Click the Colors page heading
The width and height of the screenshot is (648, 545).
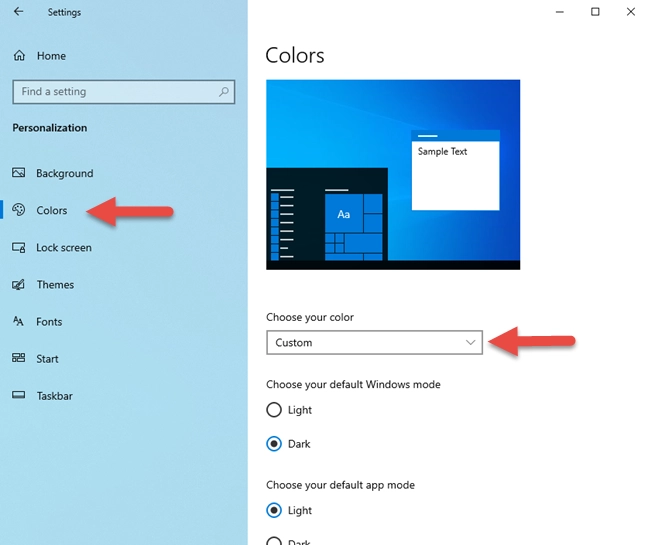click(295, 55)
